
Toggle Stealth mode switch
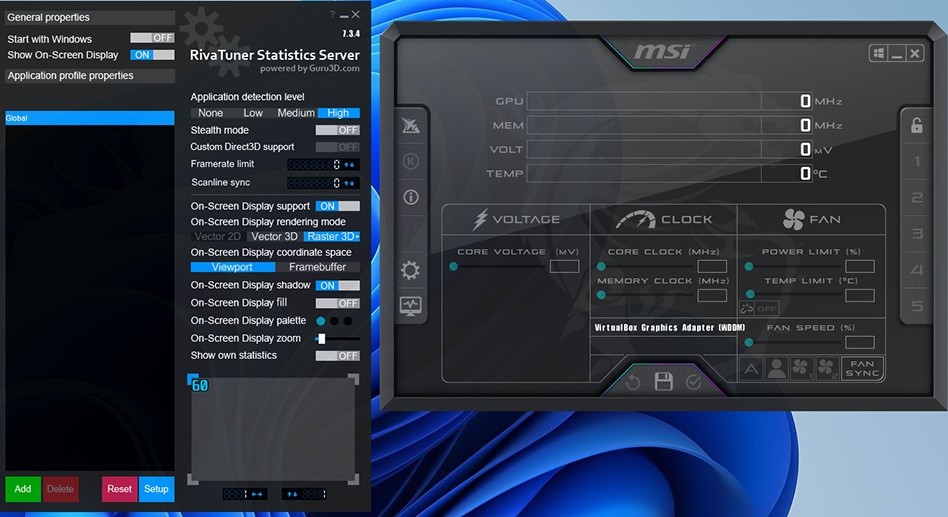(337, 130)
